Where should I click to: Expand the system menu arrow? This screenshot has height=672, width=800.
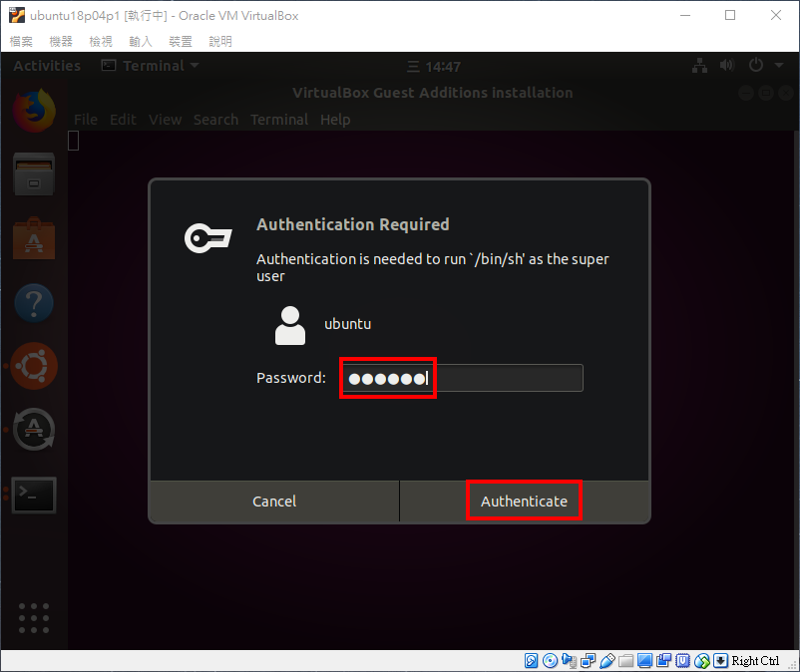click(x=779, y=65)
